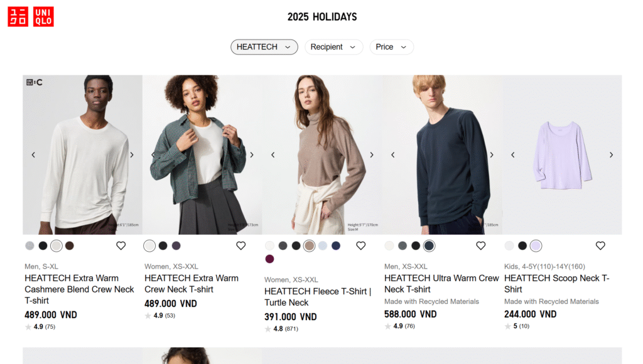The width and height of the screenshot is (643, 364).
Task: Open the lavender Kids Scoop Neck product image
Action: (562, 154)
